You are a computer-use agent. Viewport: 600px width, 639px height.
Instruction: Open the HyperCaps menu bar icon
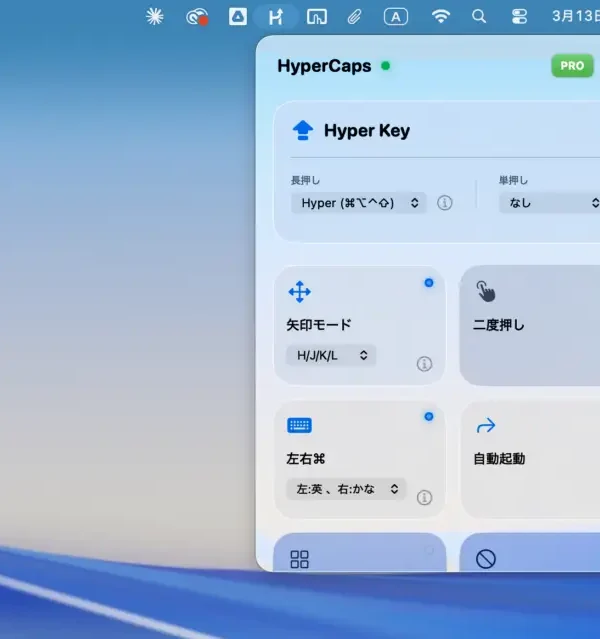276,17
